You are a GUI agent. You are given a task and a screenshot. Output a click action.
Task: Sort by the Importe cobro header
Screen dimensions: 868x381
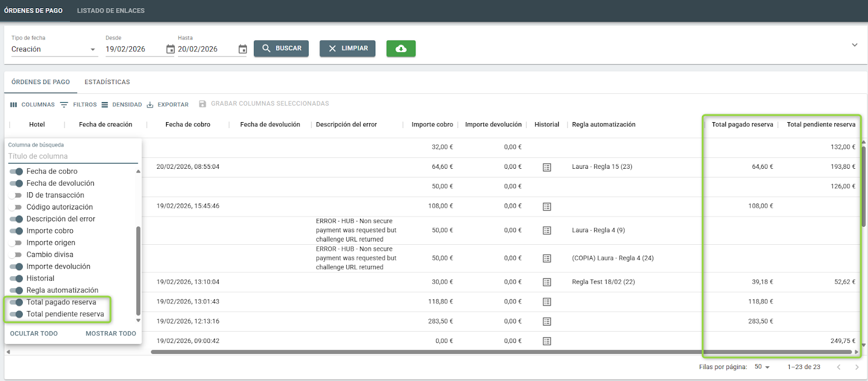[432, 125]
